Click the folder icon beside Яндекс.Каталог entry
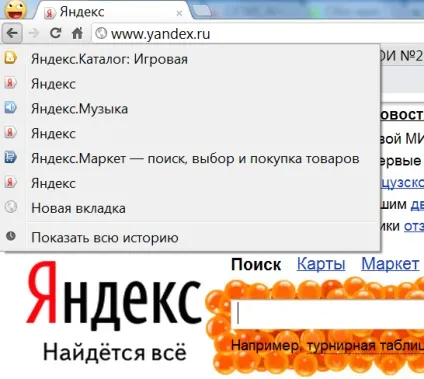424x379 pixels. pyautogui.click(x=10, y=58)
